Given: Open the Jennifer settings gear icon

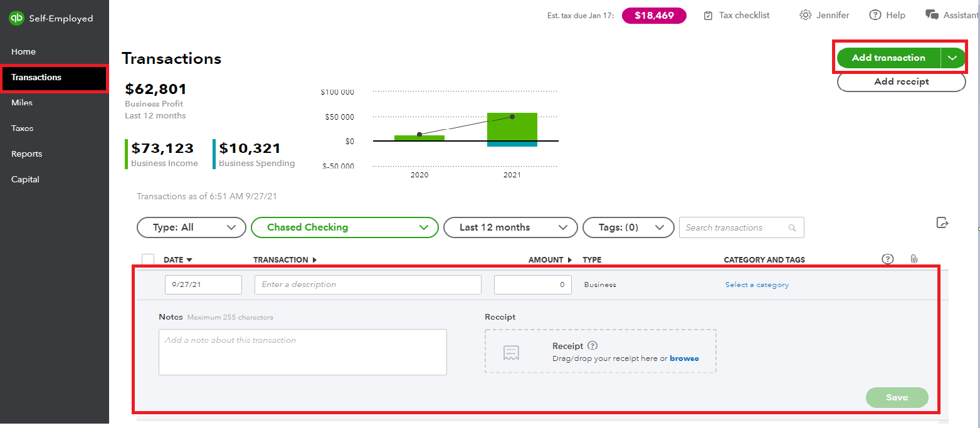Looking at the screenshot, I should pos(805,15).
